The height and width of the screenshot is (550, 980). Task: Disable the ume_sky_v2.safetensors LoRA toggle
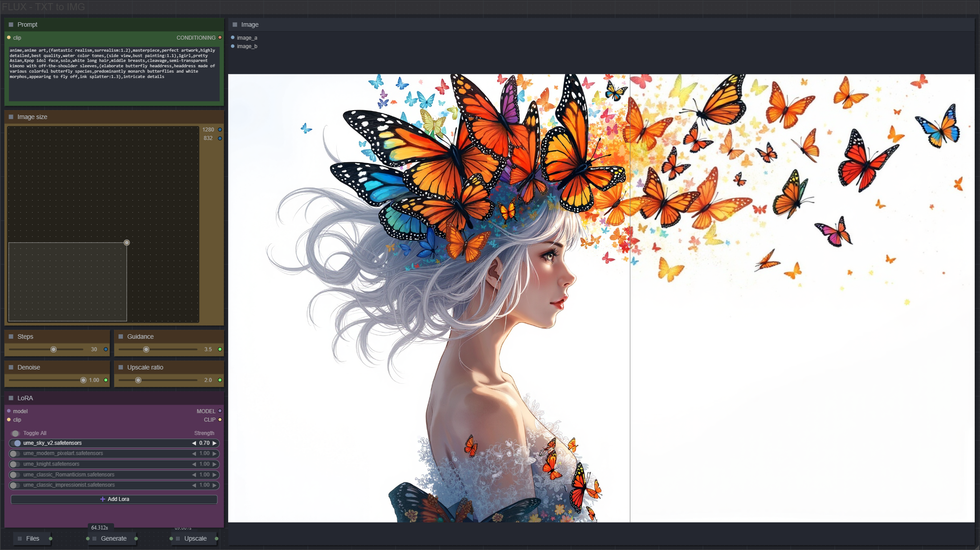16,443
